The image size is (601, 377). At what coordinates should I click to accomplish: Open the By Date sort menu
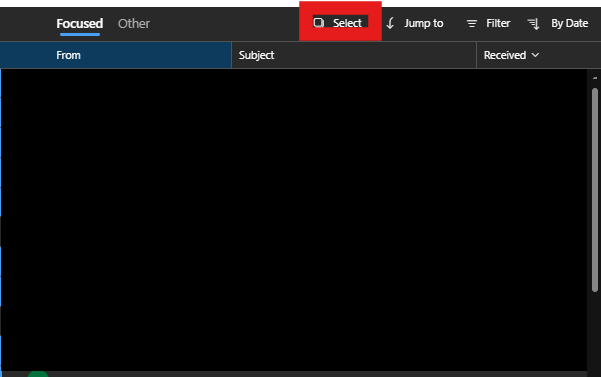(x=570, y=23)
